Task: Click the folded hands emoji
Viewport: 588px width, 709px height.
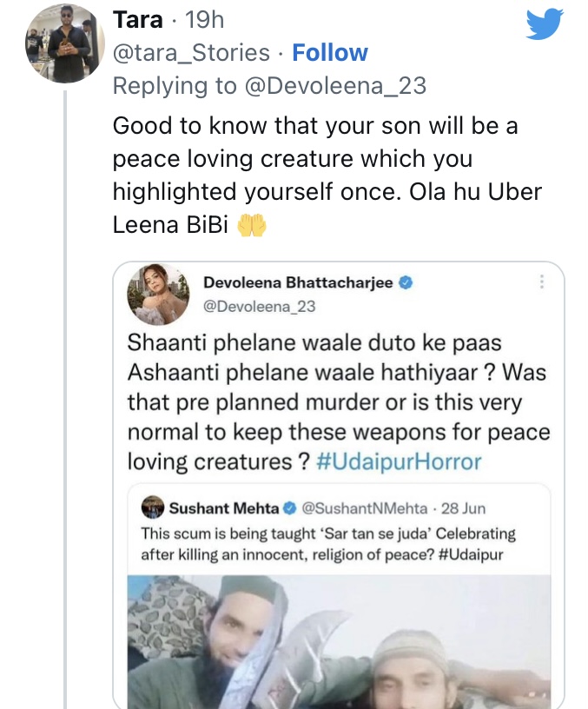Action: (x=251, y=226)
